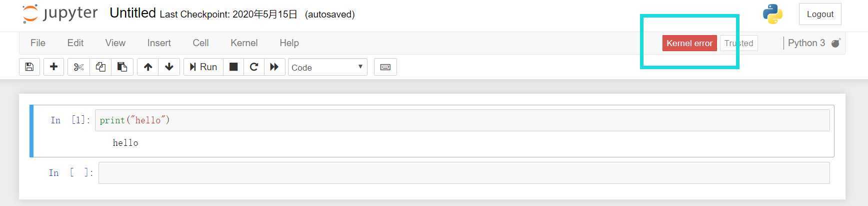
Task: Save notebook with the floppy disk icon
Action: coord(29,67)
